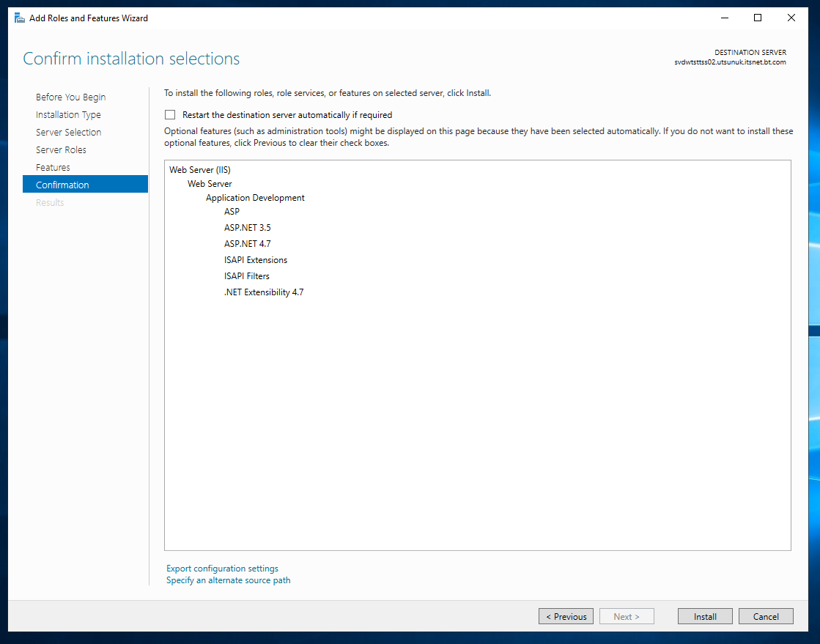
Task: Minimize the wizard window
Action: [x=725, y=18]
